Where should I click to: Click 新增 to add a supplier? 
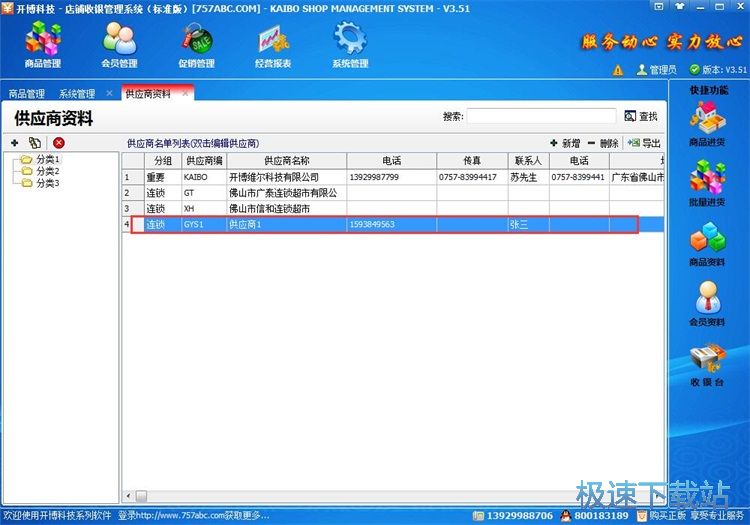click(564, 144)
